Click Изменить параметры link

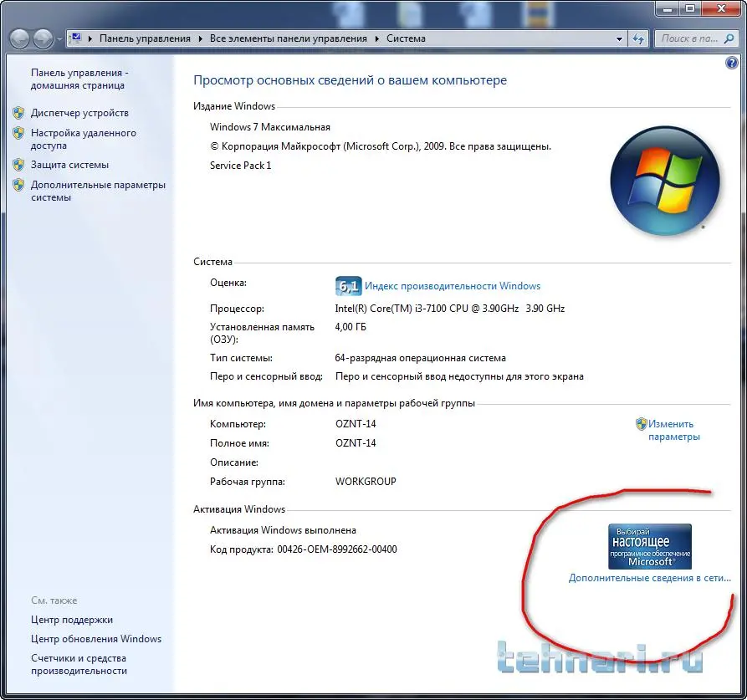pyautogui.click(x=673, y=430)
